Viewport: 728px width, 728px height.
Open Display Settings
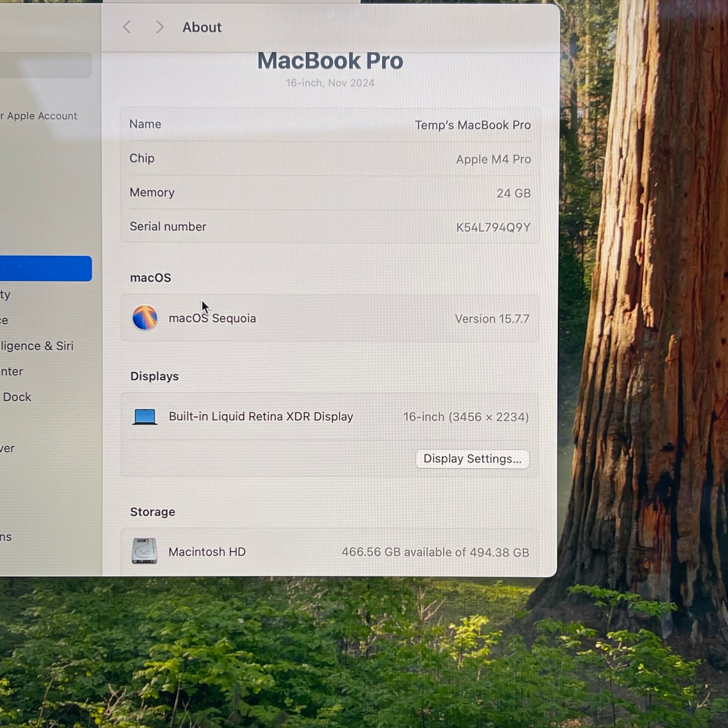(x=473, y=459)
